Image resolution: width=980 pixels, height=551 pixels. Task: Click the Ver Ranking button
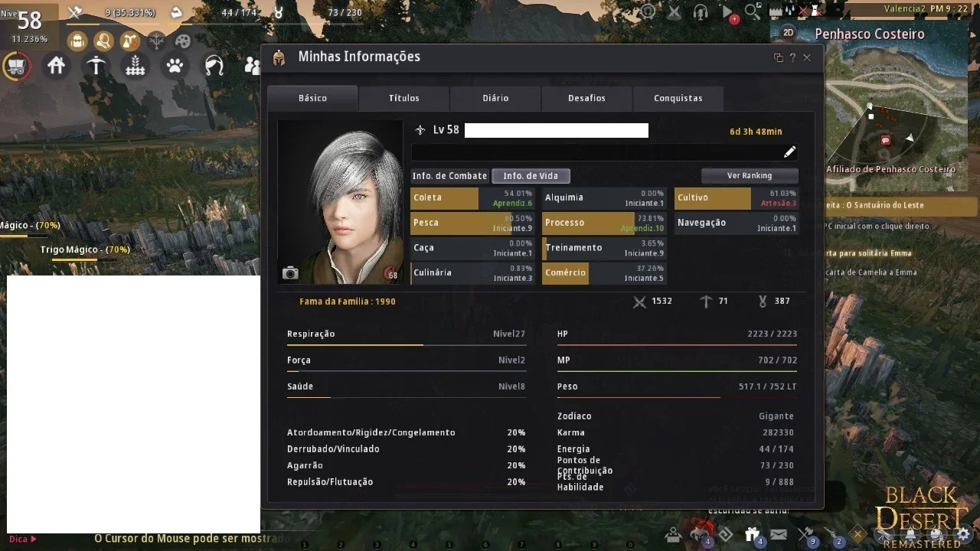point(750,175)
